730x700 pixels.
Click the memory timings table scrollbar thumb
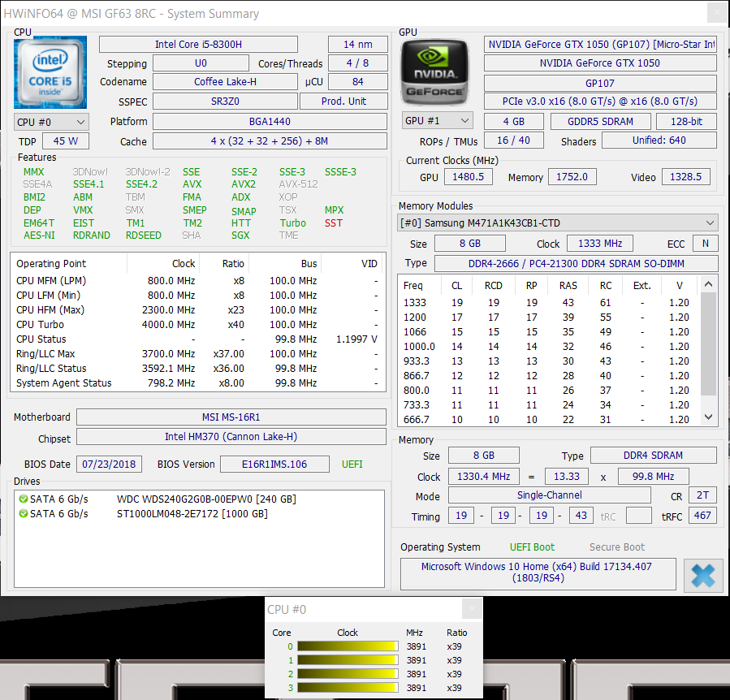709,344
